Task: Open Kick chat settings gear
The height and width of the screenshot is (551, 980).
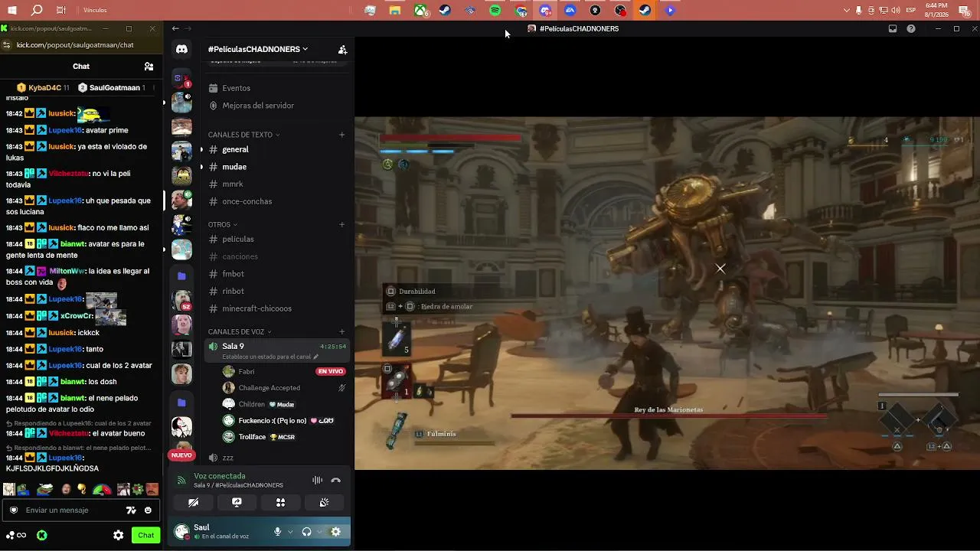Action: pyautogui.click(x=119, y=536)
